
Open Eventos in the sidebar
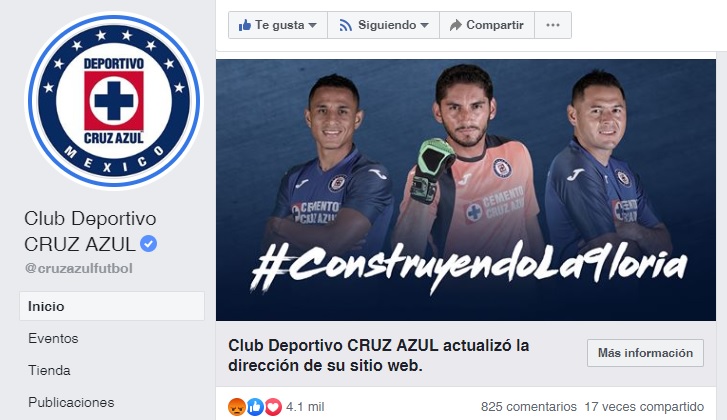tap(53, 338)
